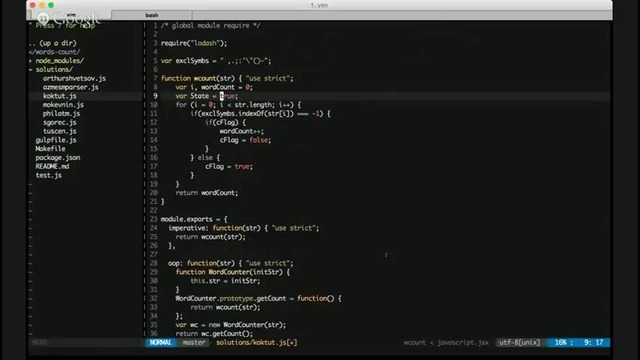Open gulpfile.js from the tree

click(56, 140)
